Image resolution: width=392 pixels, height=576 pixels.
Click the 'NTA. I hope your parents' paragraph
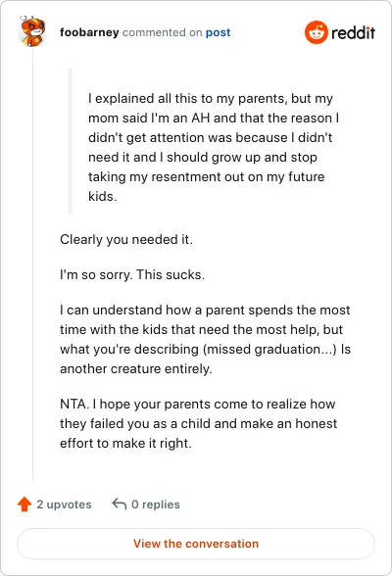[198, 423]
